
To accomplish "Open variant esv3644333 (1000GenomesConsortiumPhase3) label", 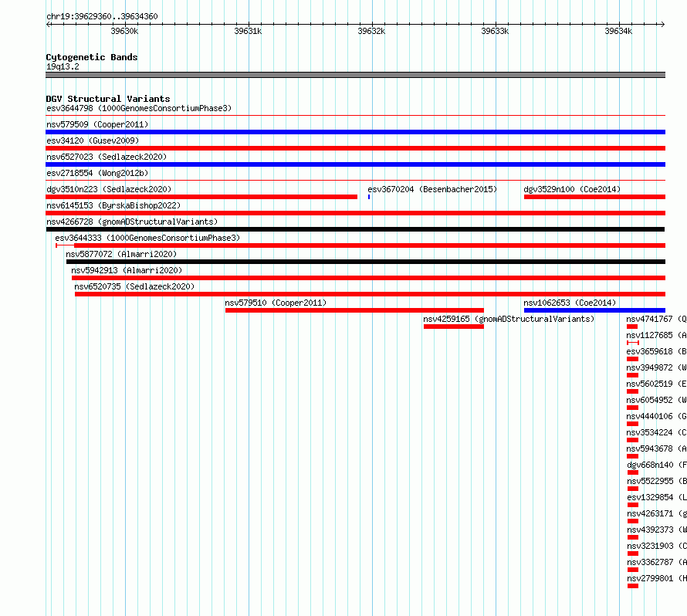I will pos(147,238).
